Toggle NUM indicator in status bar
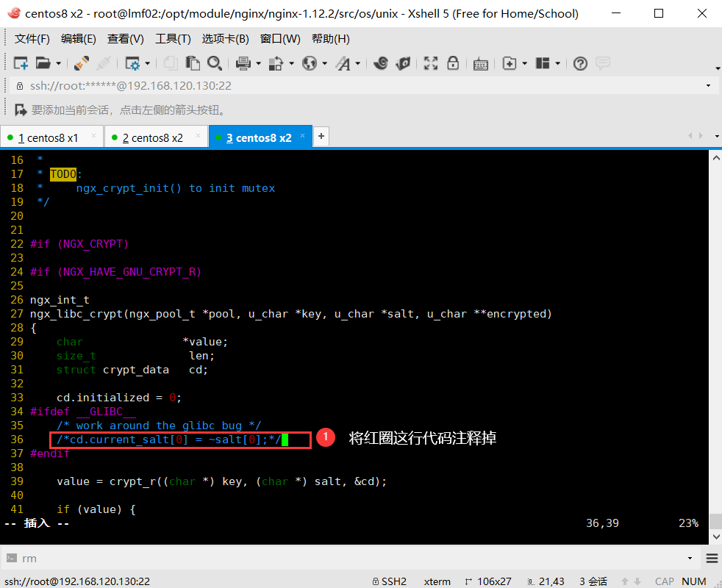 click(694, 581)
